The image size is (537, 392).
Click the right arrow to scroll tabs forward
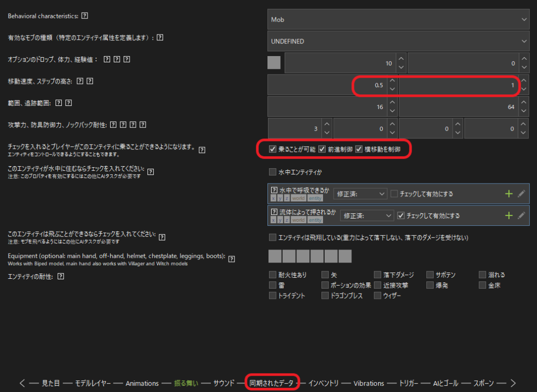pyautogui.click(x=513, y=383)
